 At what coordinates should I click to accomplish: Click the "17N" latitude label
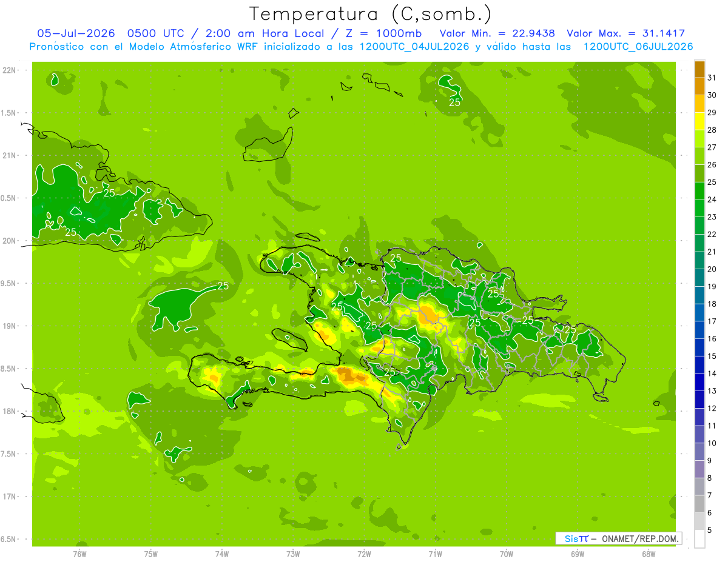tap(9, 497)
